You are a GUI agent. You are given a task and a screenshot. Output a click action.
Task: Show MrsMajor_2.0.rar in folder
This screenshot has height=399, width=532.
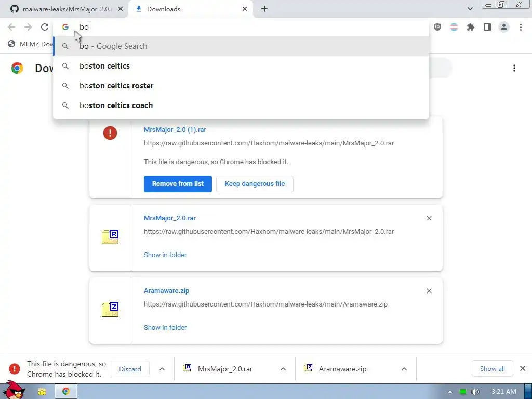165,255
